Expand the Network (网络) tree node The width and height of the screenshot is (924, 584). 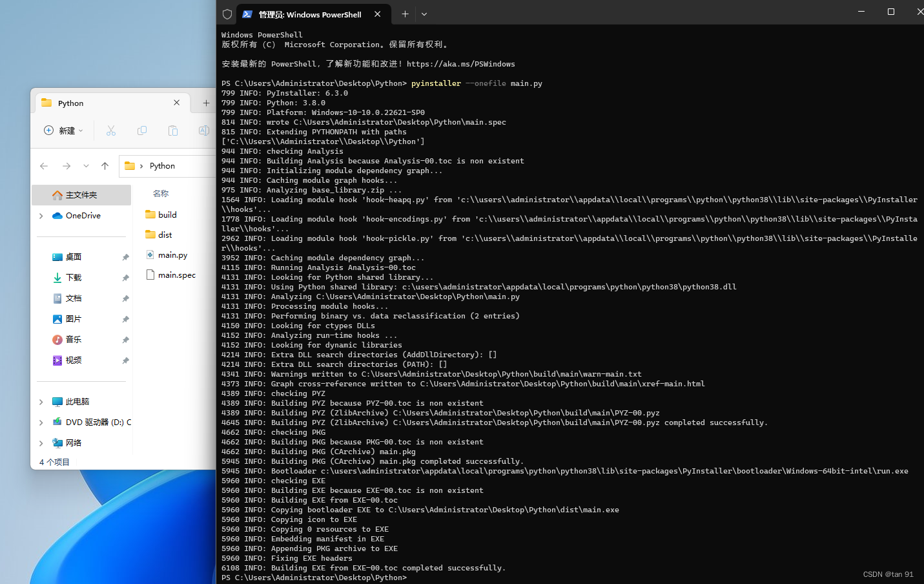click(x=41, y=443)
